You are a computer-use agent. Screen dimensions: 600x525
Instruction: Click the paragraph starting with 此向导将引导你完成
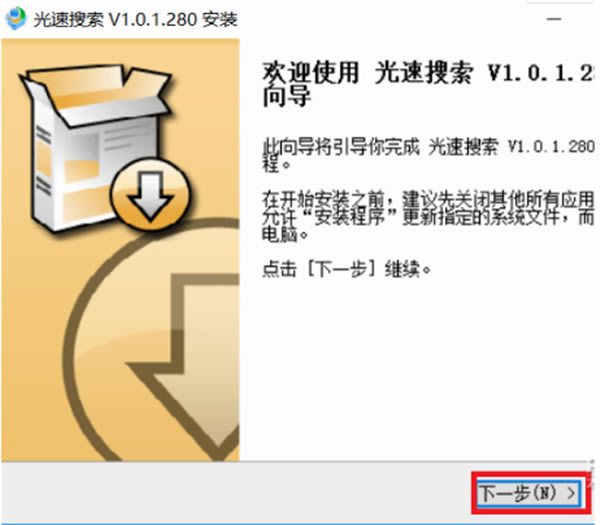click(x=429, y=155)
